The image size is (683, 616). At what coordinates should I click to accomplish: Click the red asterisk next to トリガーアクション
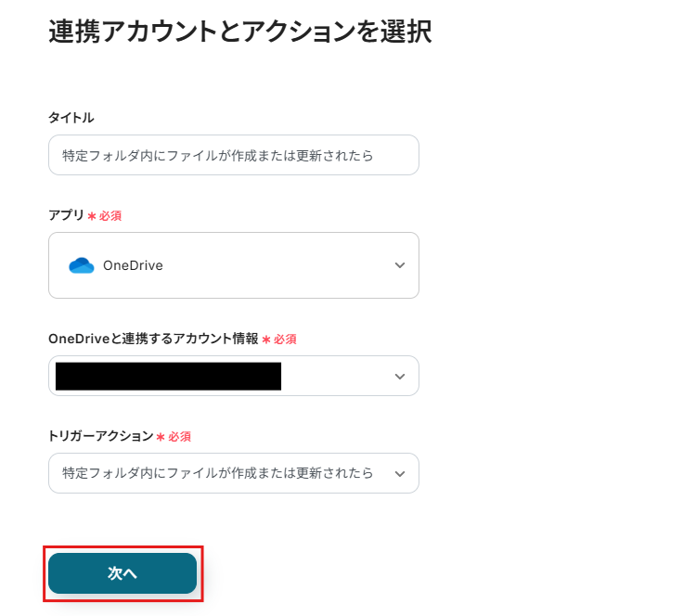[x=161, y=436]
